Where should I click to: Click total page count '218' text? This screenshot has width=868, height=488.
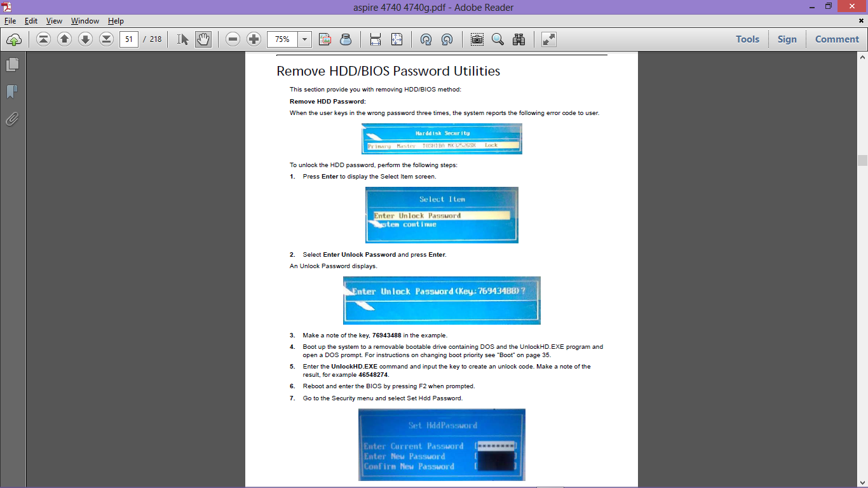pyautogui.click(x=156, y=39)
